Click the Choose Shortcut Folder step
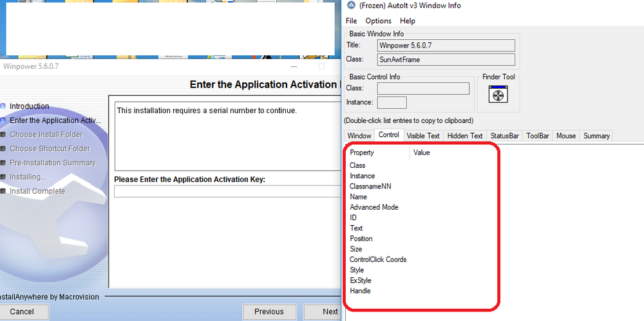Viewport: 644px width, 321px height. pos(50,149)
